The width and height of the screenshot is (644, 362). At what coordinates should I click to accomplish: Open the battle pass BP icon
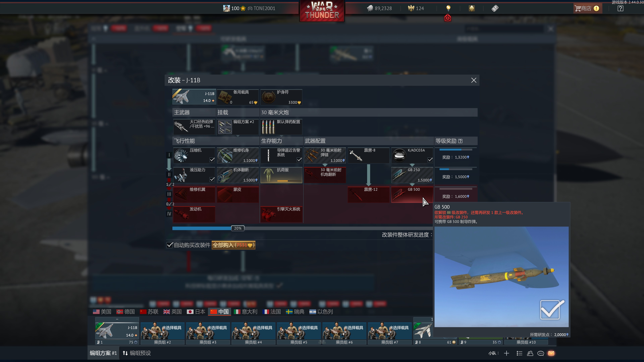click(495, 8)
